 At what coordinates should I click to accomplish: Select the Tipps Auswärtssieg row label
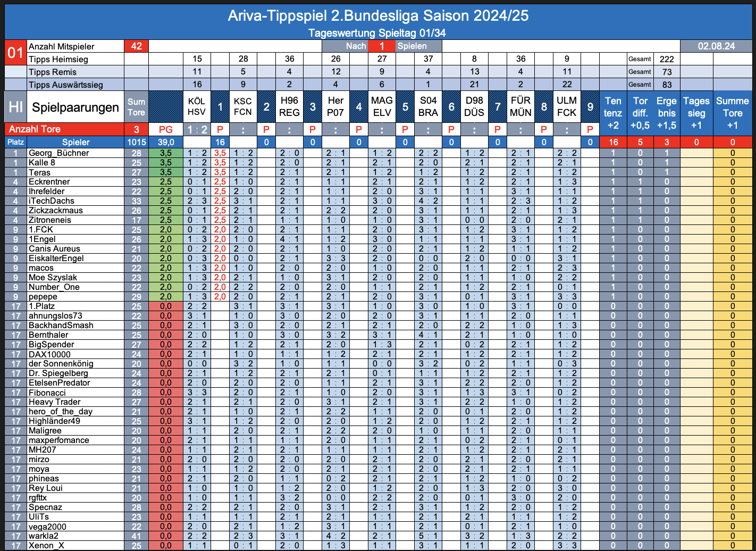point(66,85)
